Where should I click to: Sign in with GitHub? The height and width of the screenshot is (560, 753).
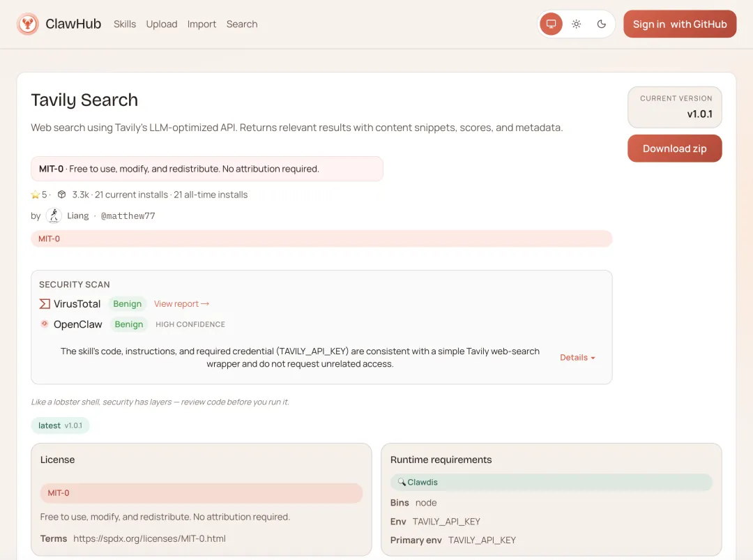click(680, 24)
